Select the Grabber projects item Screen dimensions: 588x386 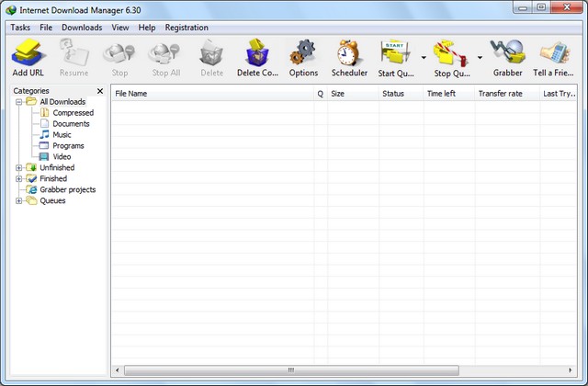[x=67, y=189]
